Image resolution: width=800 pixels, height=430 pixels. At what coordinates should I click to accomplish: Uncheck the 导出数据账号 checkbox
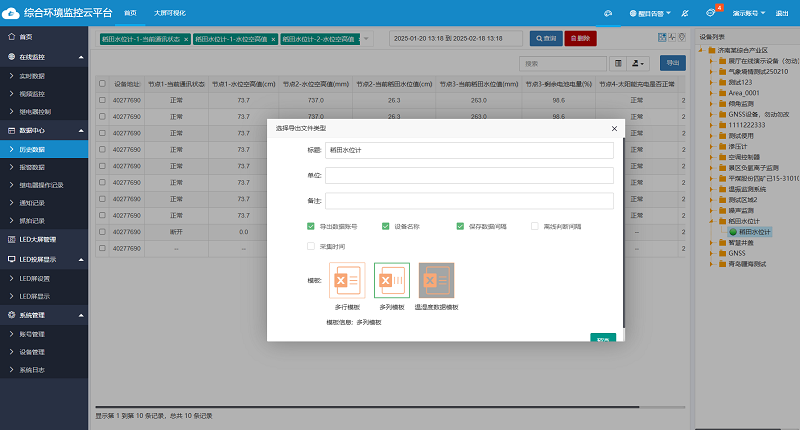click(311, 226)
